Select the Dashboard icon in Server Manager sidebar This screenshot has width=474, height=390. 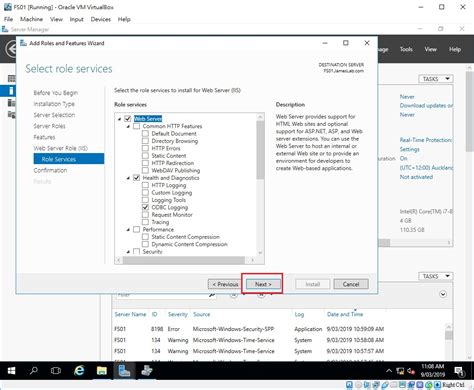tap(12, 79)
